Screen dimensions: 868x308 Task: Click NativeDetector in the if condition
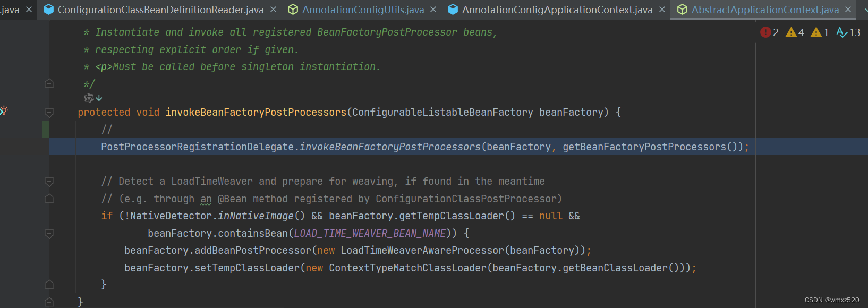point(171,216)
